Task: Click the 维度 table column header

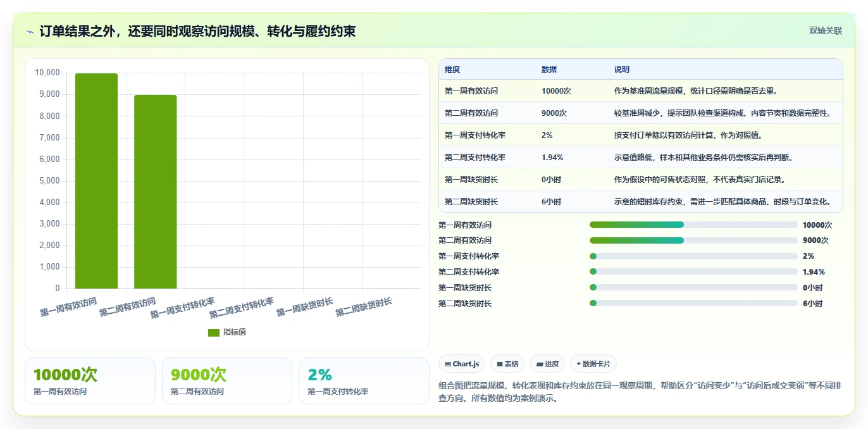Action: (x=452, y=69)
